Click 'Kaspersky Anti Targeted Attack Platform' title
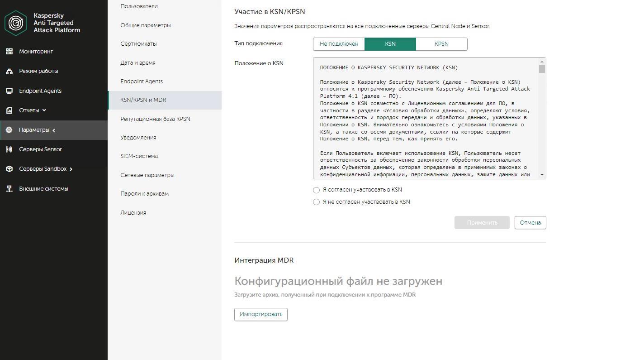Screen dimensions: 644x360 click(x=57, y=23)
